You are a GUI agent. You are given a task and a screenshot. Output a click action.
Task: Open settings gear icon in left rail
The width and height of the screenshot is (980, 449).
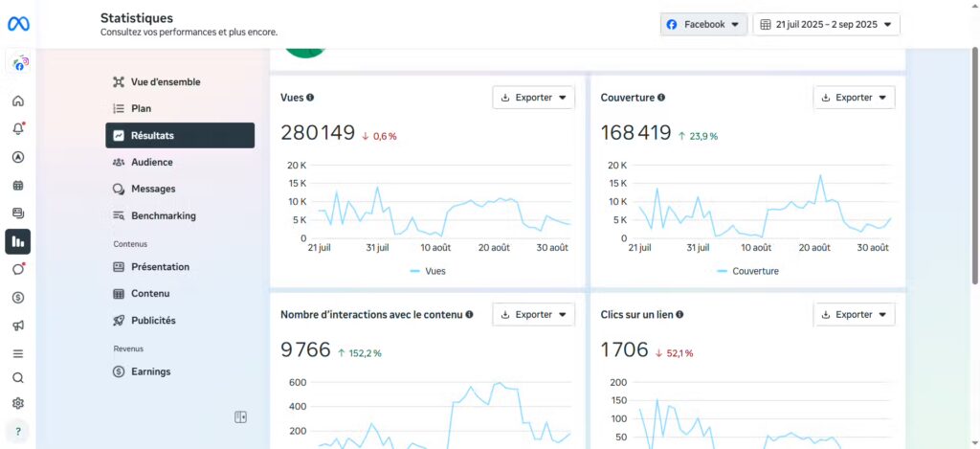pyautogui.click(x=18, y=404)
